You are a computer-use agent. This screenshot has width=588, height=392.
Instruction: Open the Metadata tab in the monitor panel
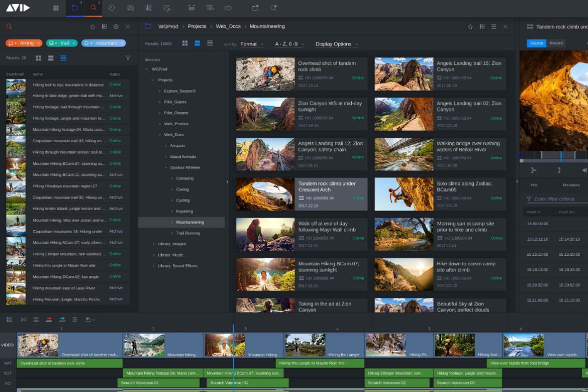pos(571,185)
